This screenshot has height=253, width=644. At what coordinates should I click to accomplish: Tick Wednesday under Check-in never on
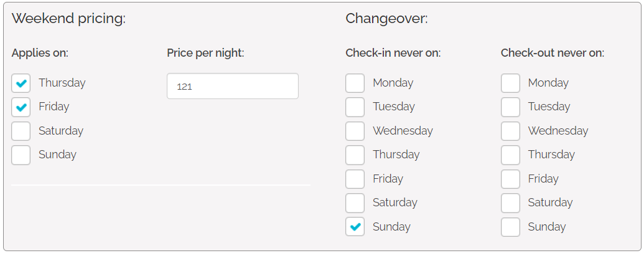355,131
